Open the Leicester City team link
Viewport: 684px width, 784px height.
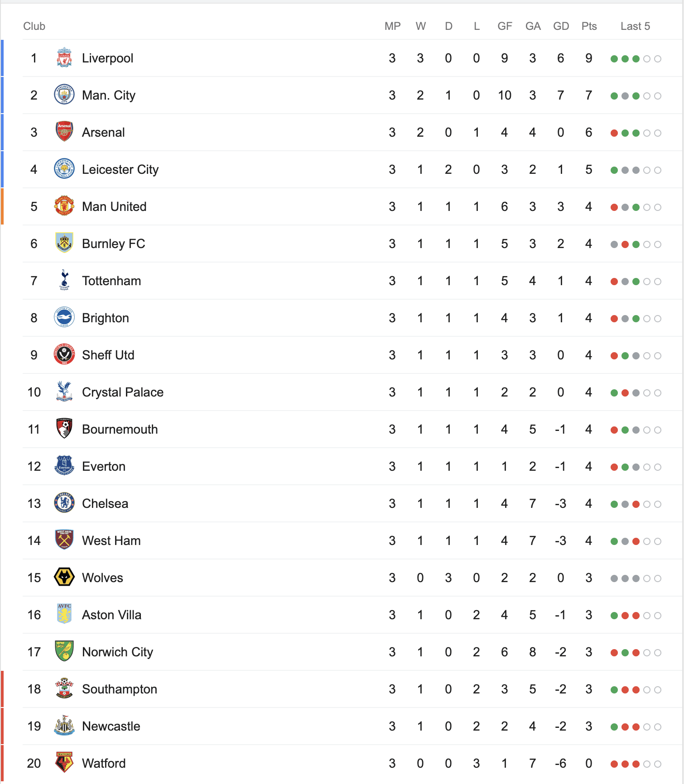click(x=120, y=170)
